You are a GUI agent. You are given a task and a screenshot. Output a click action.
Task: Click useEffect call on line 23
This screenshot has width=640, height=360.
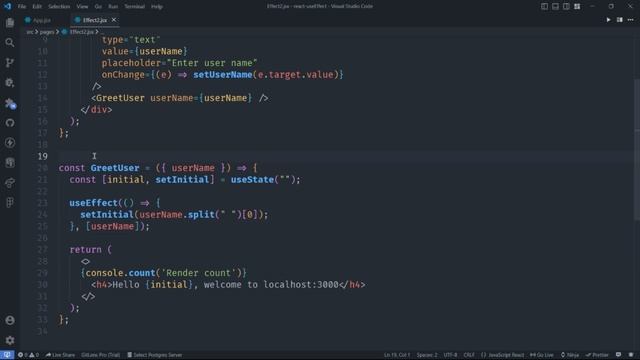pos(93,203)
